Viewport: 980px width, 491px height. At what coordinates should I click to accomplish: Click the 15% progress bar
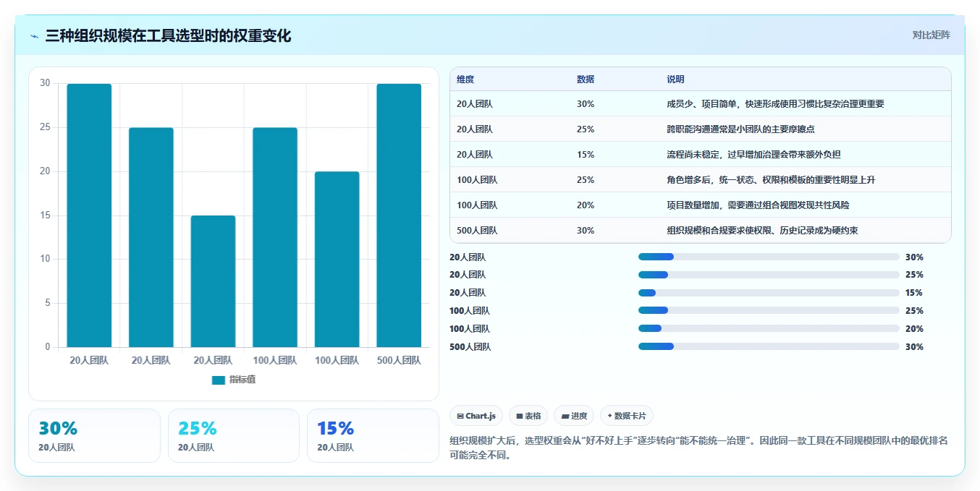769,293
